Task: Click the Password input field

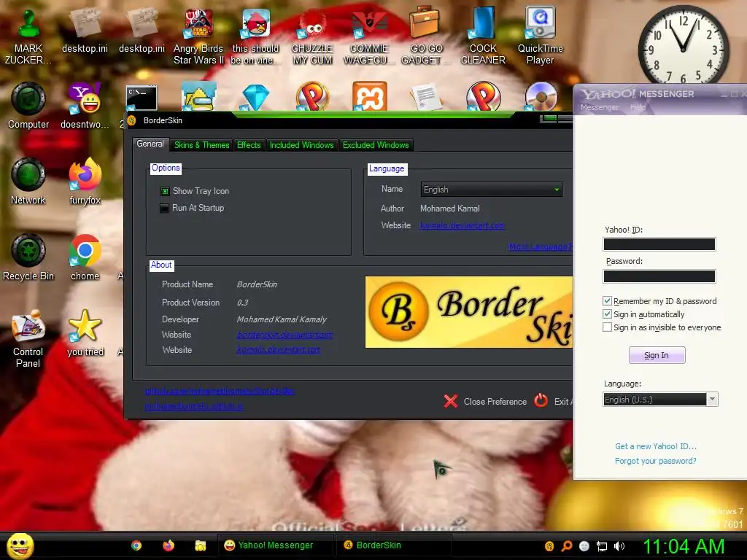Action: pos(659,276)
